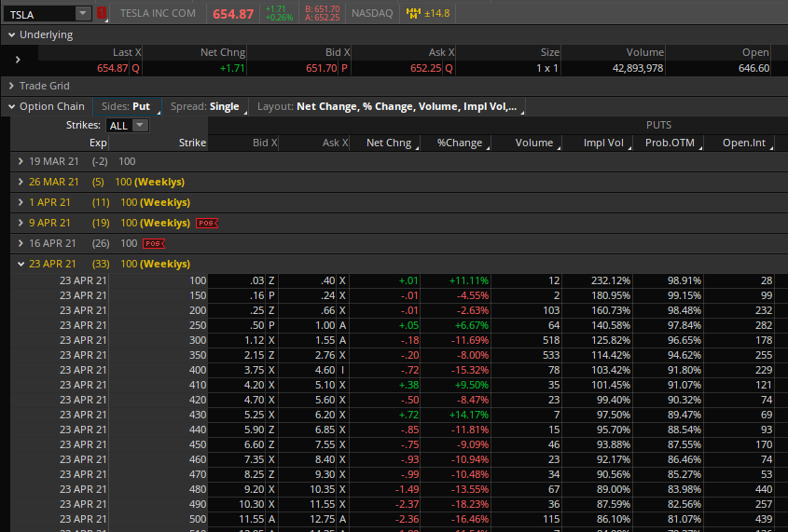Click bid 5.25 on 430 strike put
The width and height of the screenshot is (788, 532).
254,415
